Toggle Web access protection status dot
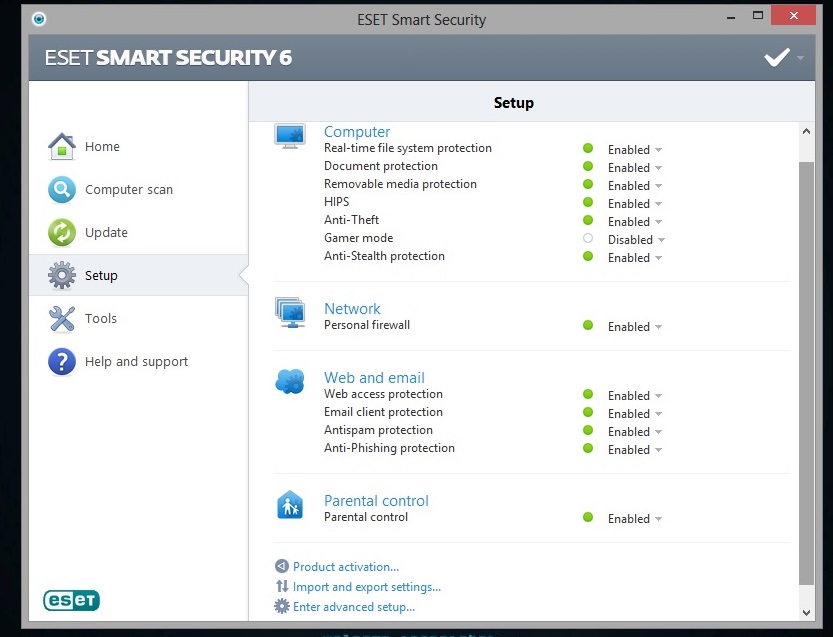Viewport: 833px width, 637px height. point(588,394)
